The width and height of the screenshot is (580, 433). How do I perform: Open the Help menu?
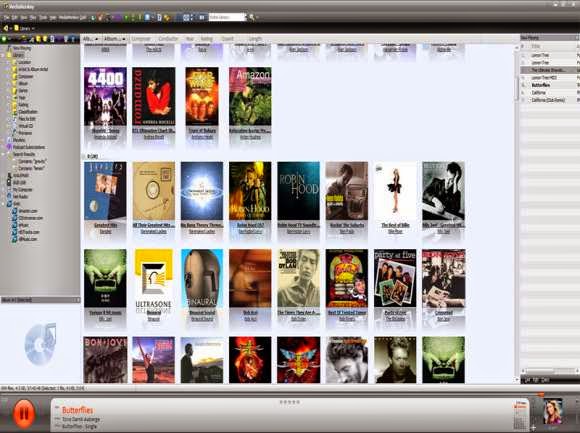(x=53, y=17)
